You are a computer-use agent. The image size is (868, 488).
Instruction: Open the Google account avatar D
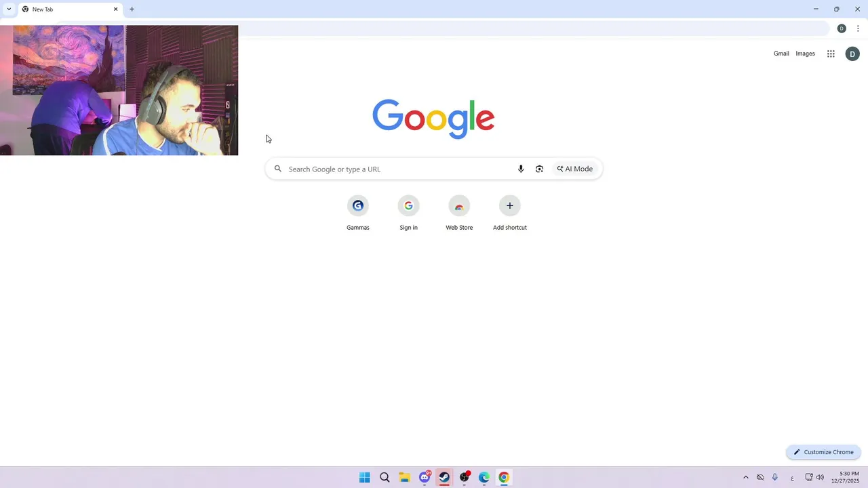852,54
